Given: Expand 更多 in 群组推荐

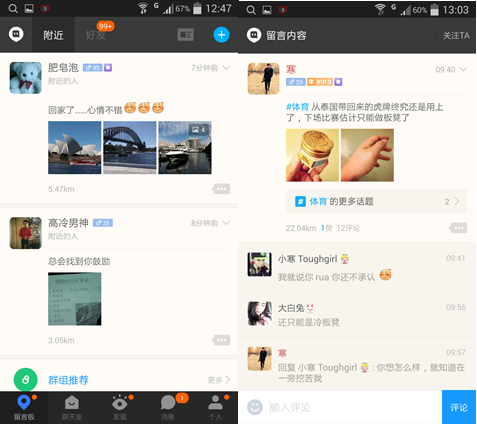Looking at the screenshot, I should tap(219, 380).
